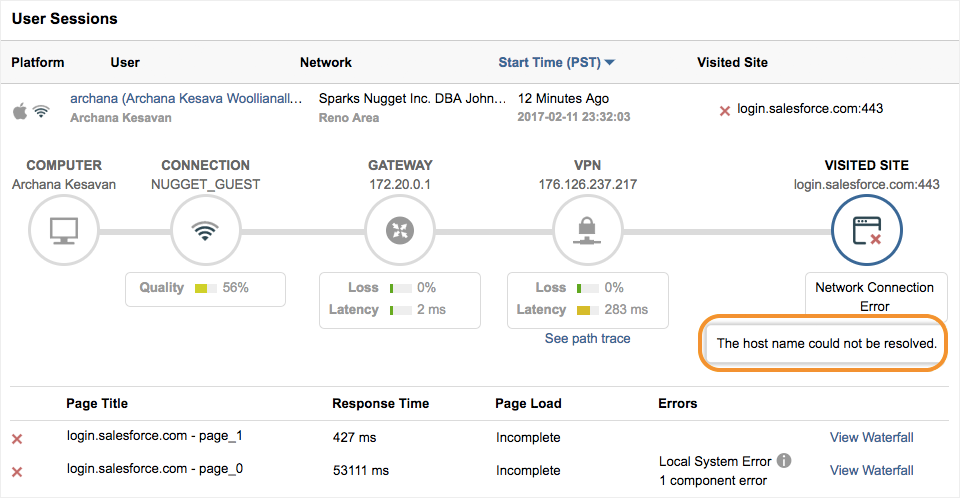Open the archana user session link
The width and height of the screenshot is (960, 498).
point(185,99)
